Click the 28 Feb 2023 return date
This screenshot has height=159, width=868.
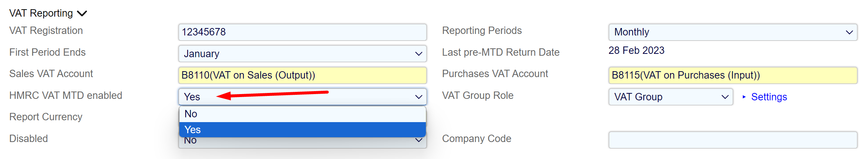click(636, 51)
